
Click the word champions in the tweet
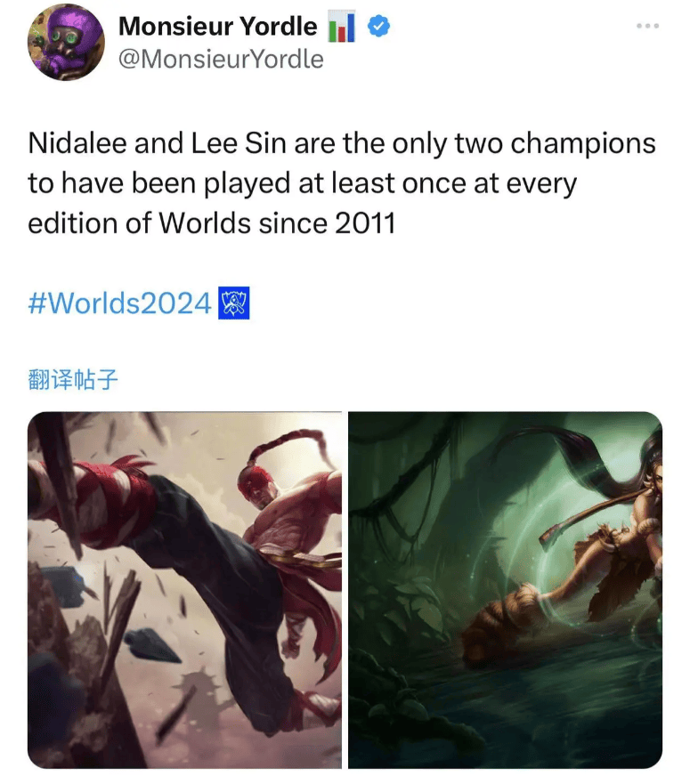[583, 145]
